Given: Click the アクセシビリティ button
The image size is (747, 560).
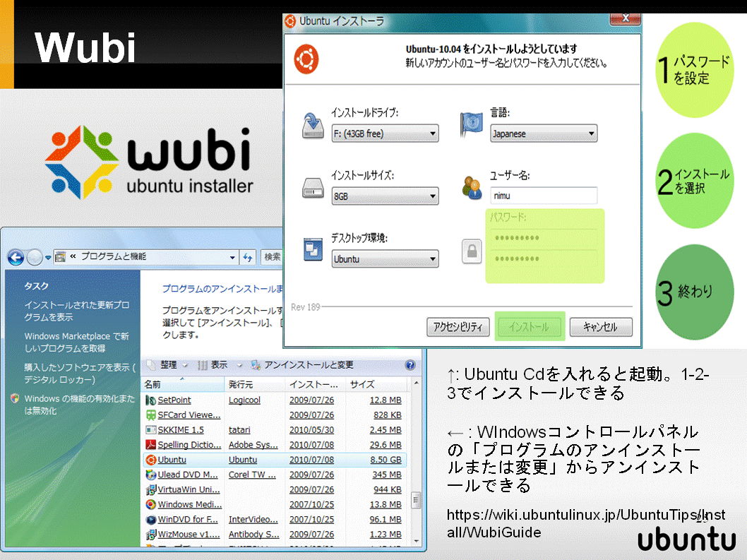Looking at the screenshot, I should tap(458, 327).
